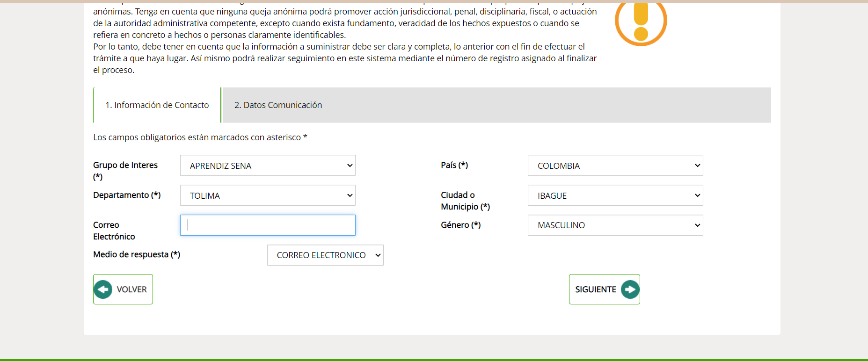Click the Grupo de Interes label

tap(125, 166)
